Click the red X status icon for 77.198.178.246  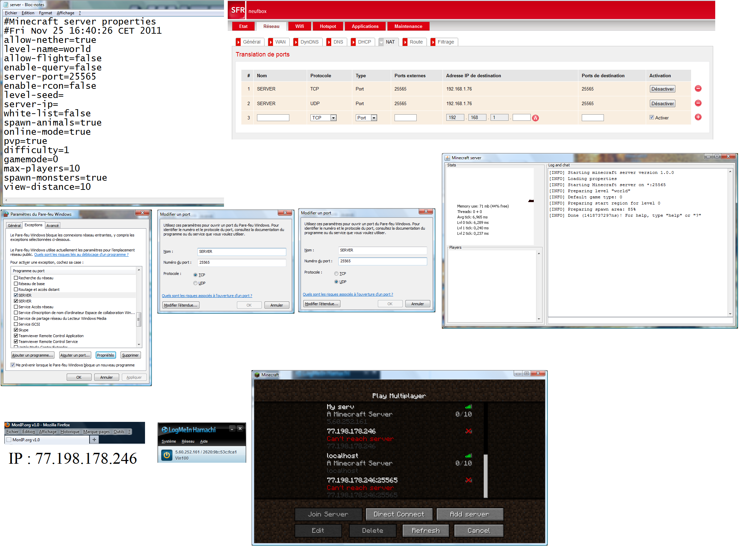(468, 431)
